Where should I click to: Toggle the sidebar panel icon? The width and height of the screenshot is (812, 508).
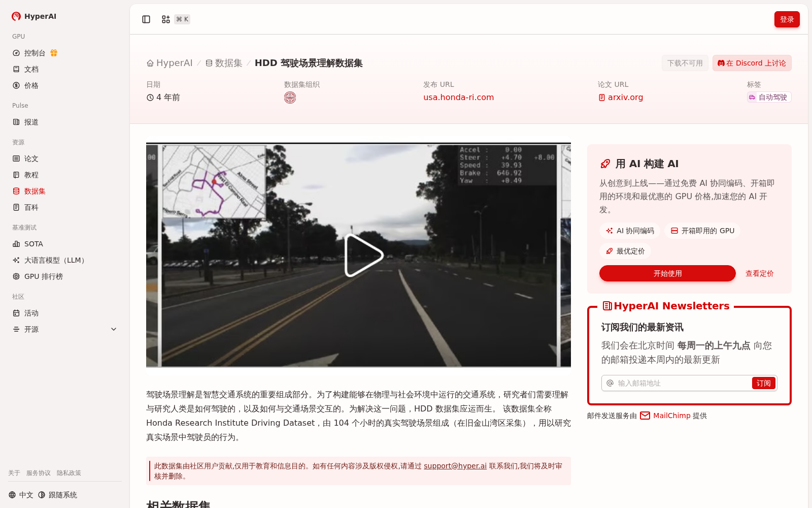[x=146, y=19]
